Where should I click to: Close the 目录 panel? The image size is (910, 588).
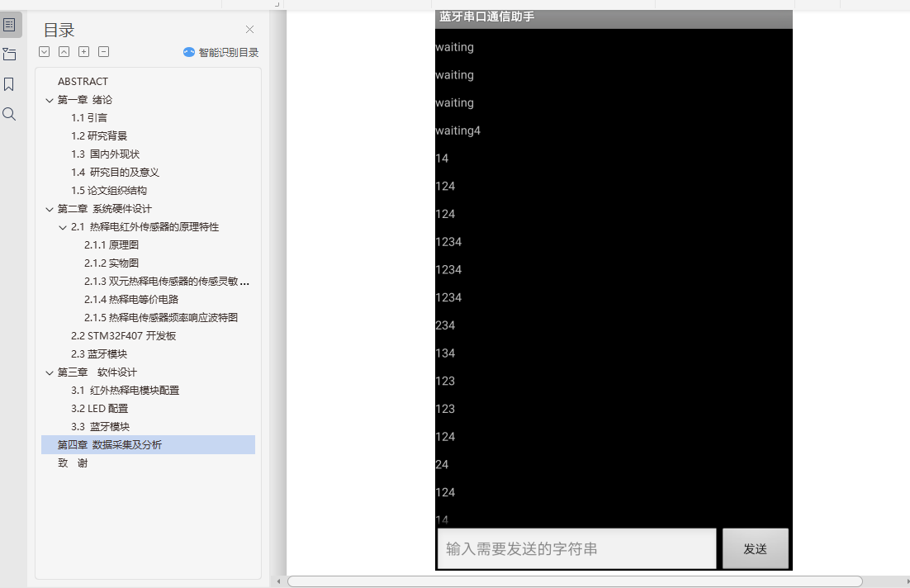pyautogui.click(x=249, y=29)
